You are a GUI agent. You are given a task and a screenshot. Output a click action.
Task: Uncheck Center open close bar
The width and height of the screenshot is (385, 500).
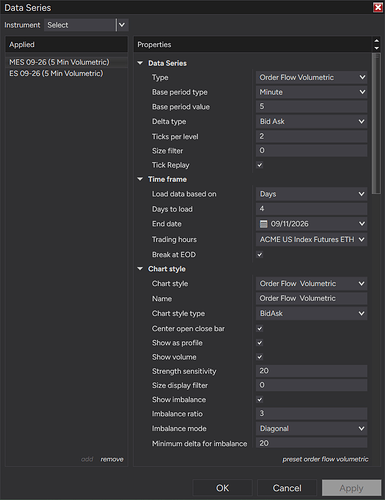[260, 329]
